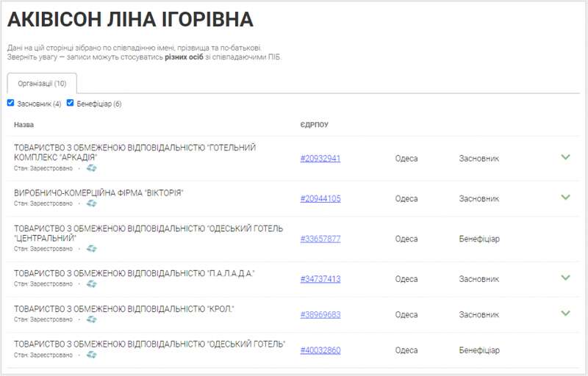
Task: Click the money icon under фірма "ВІКТОРІЯ"
Action: pyautogui.click(x=91, y=203)
